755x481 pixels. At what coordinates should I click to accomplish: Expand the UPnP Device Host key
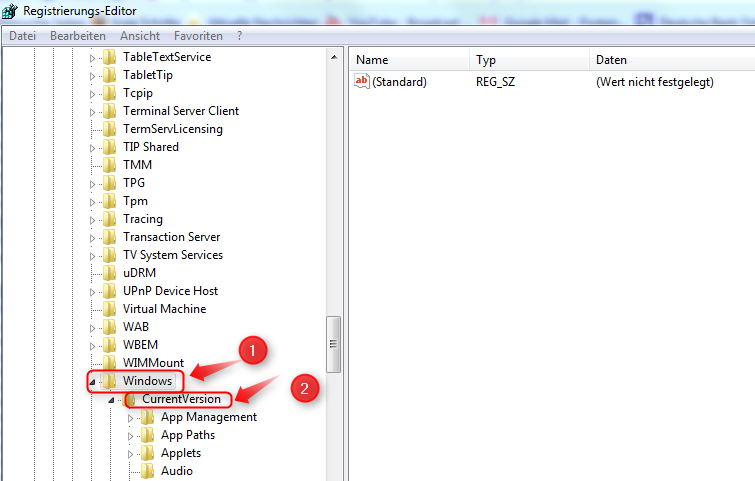click(92, 292)
